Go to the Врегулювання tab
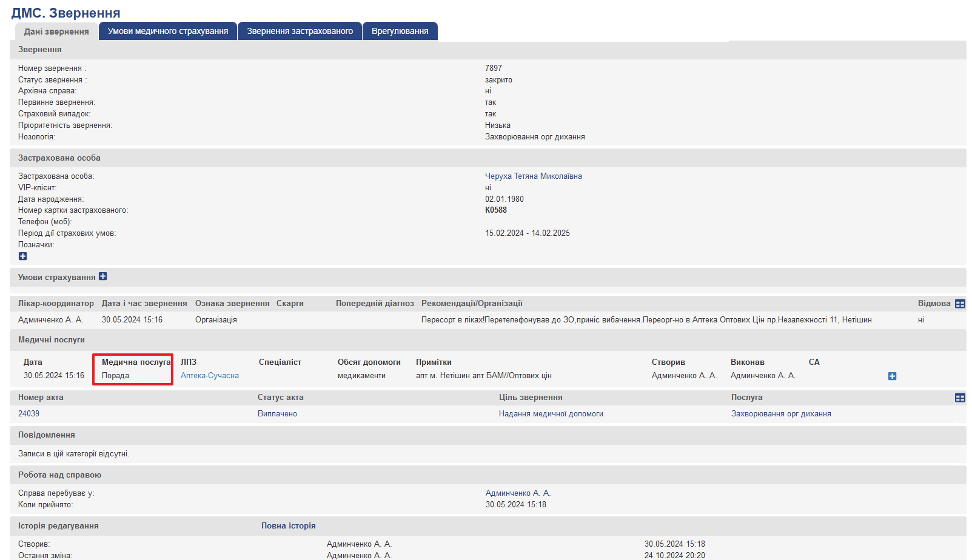The height and width of the screenshot is (560, 972). [x=400, y=31]
